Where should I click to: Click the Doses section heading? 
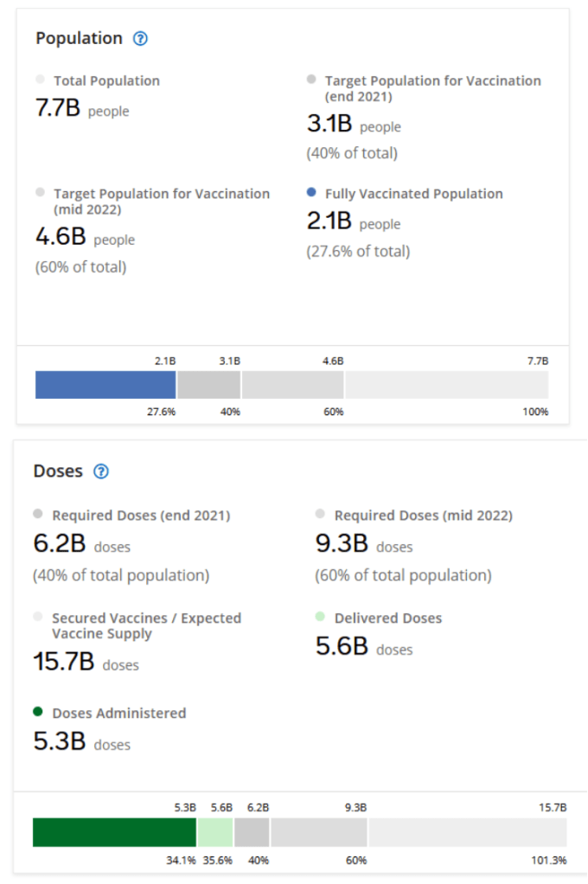point(58,471)
